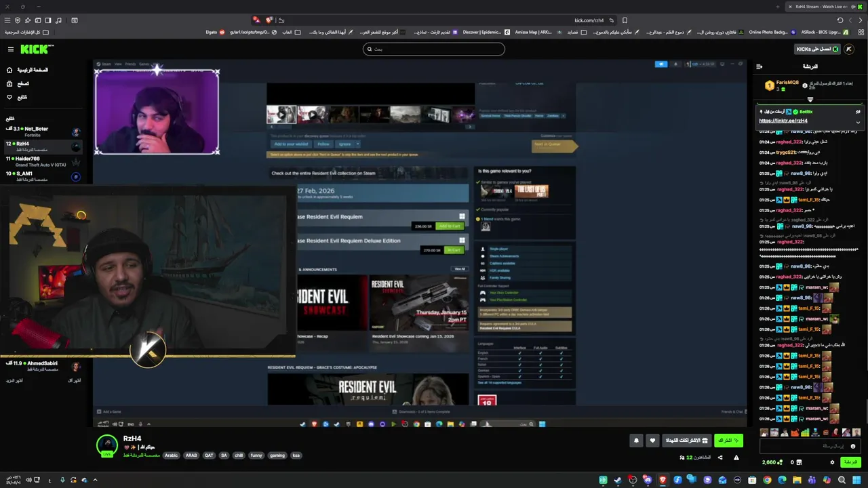Click the green Subscribe button
This screenshot has width=868, height=488.
click(728, 441)
